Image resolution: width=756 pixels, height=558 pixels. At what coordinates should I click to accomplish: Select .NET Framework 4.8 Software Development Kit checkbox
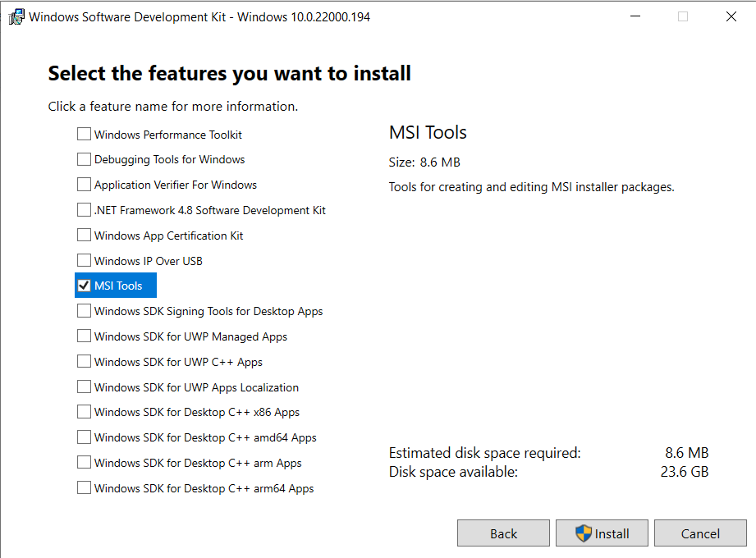coord(84,209)
